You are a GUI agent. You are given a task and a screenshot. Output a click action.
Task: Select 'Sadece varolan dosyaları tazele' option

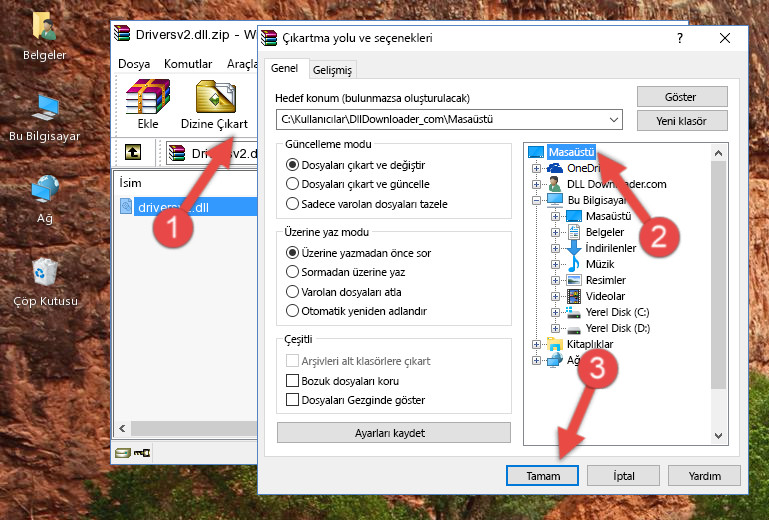292,204
